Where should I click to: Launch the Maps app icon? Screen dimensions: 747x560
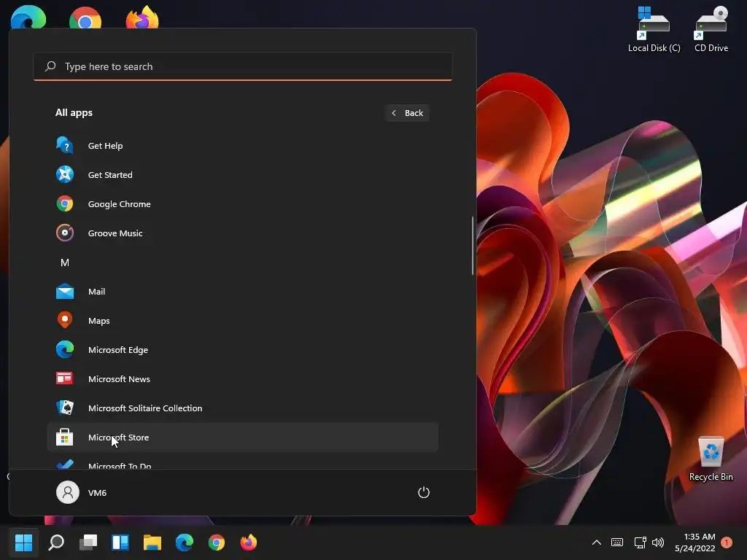(65, 320)
